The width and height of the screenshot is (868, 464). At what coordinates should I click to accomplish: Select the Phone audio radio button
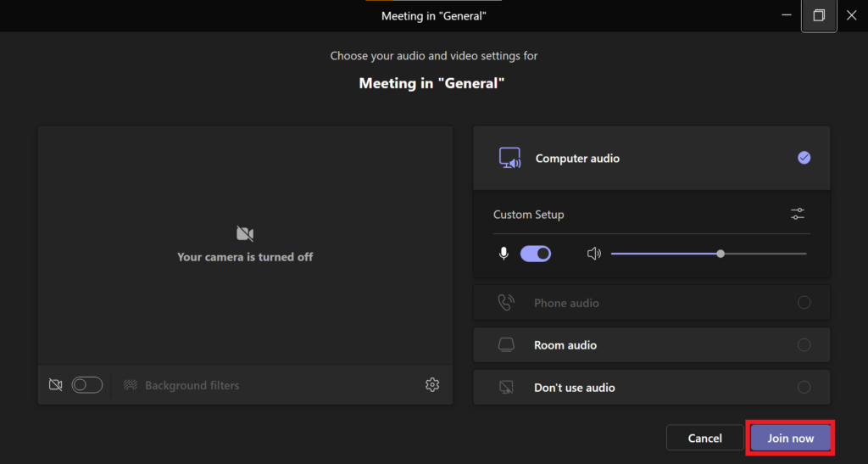[804, 302]
